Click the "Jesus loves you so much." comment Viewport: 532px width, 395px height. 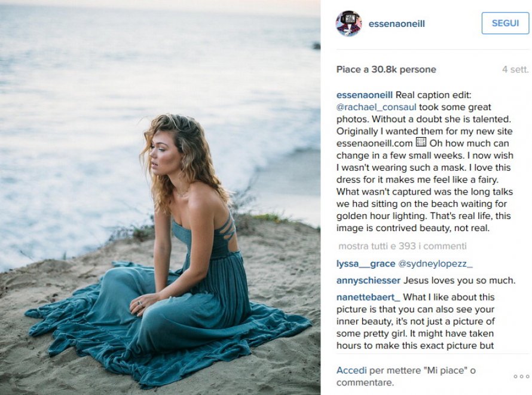pos(459,281)
